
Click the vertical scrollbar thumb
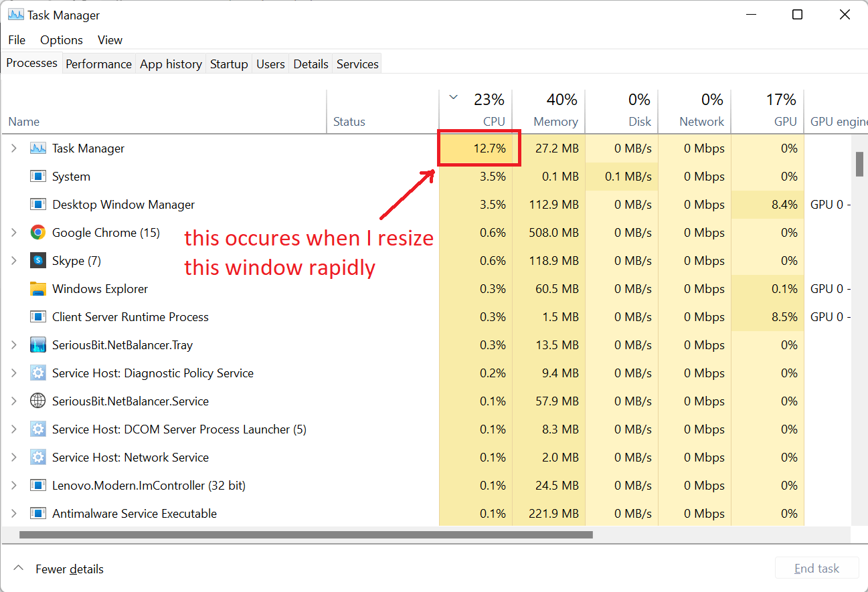click(x=859, y=165)
